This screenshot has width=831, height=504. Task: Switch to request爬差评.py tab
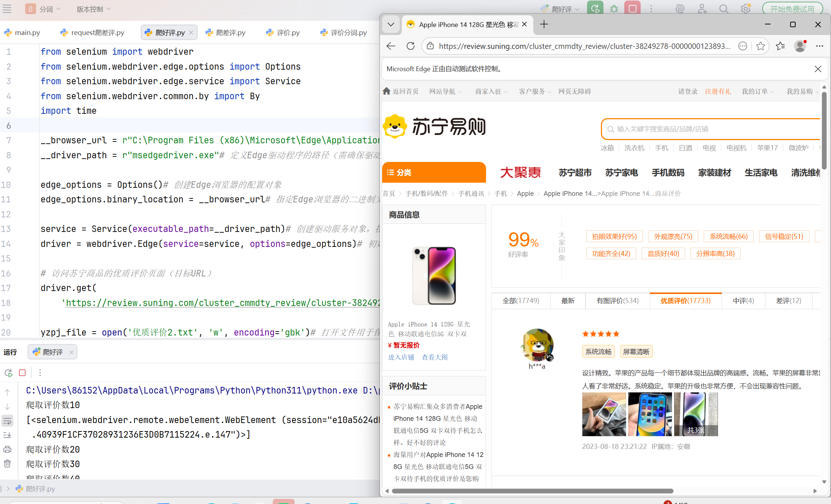coord(93,32)
